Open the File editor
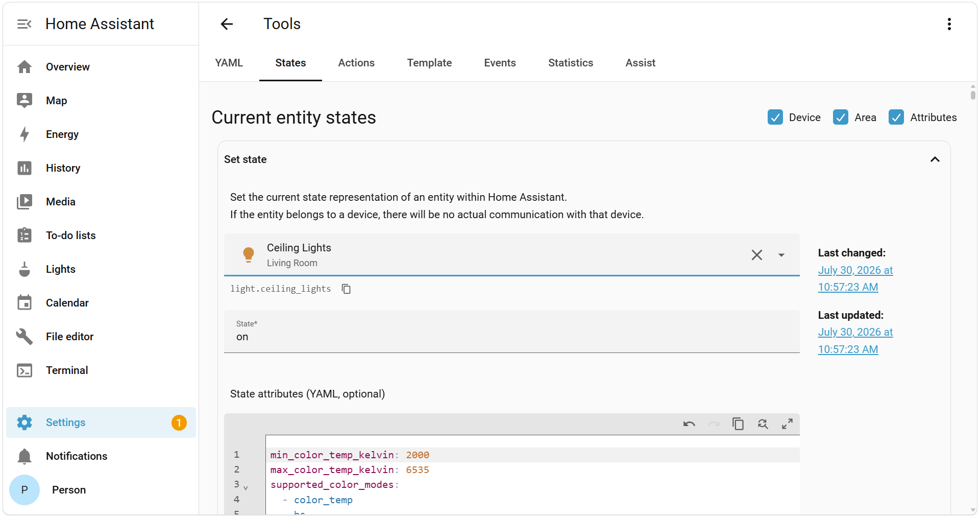Screen dimensions: 980x517 (101, 337)
